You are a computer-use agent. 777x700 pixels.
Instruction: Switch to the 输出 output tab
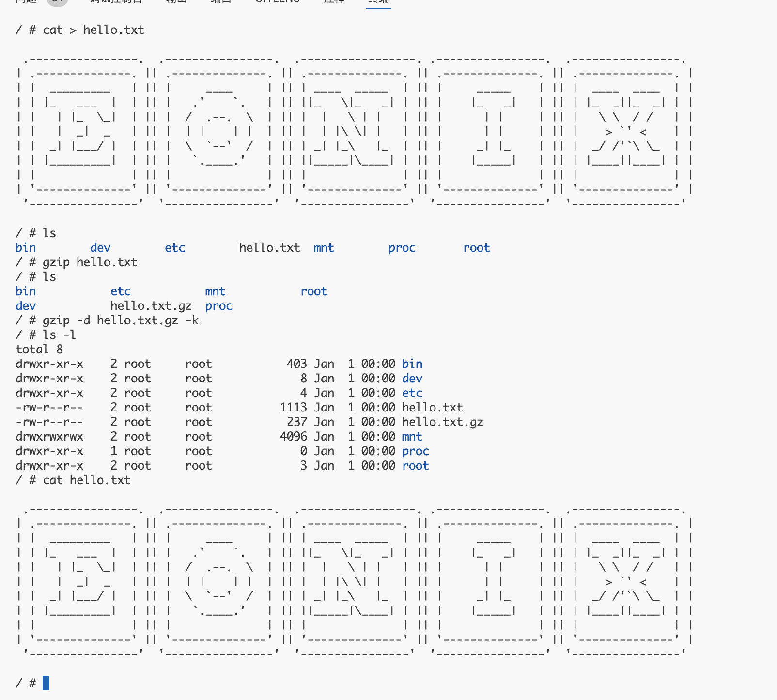176,1
